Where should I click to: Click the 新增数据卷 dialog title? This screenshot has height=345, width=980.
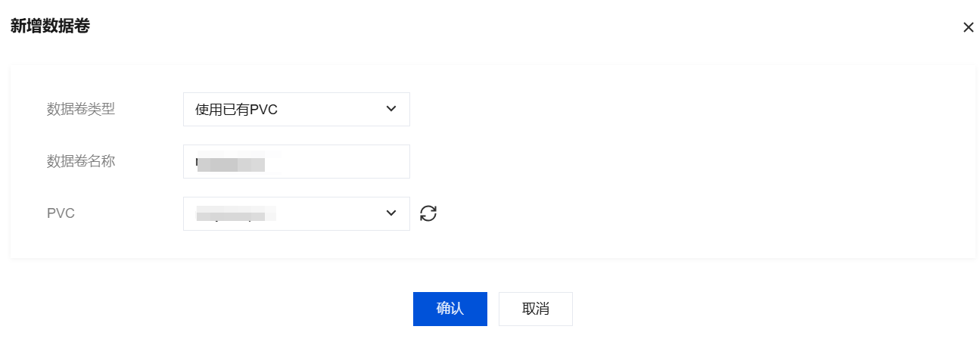[50, 26]
